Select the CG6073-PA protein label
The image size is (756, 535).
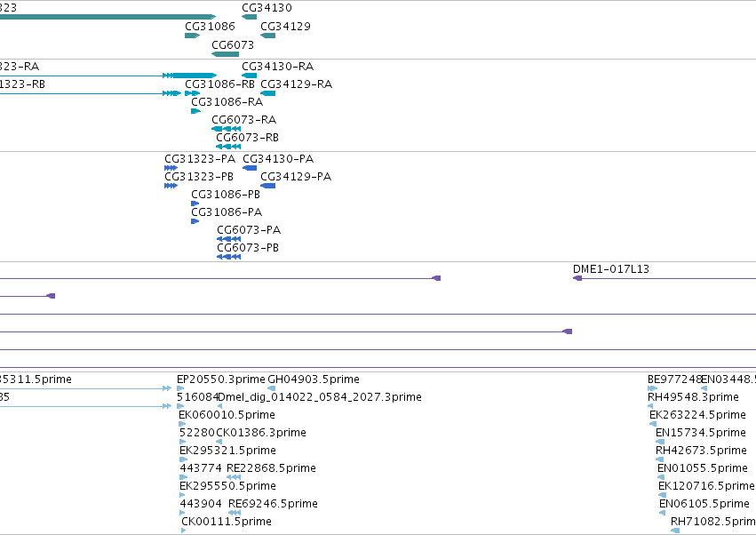click(249, 230)
